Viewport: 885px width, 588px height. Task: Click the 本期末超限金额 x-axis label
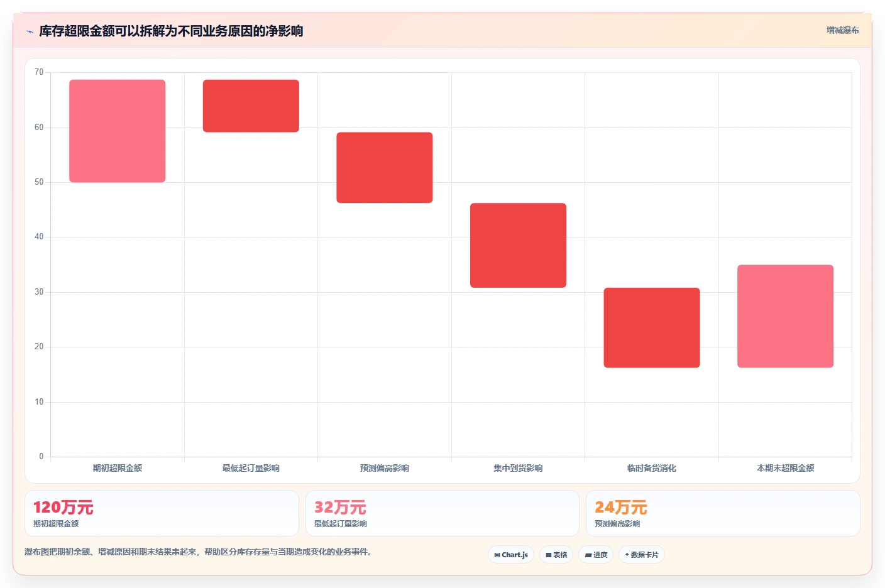coord(785,468)
